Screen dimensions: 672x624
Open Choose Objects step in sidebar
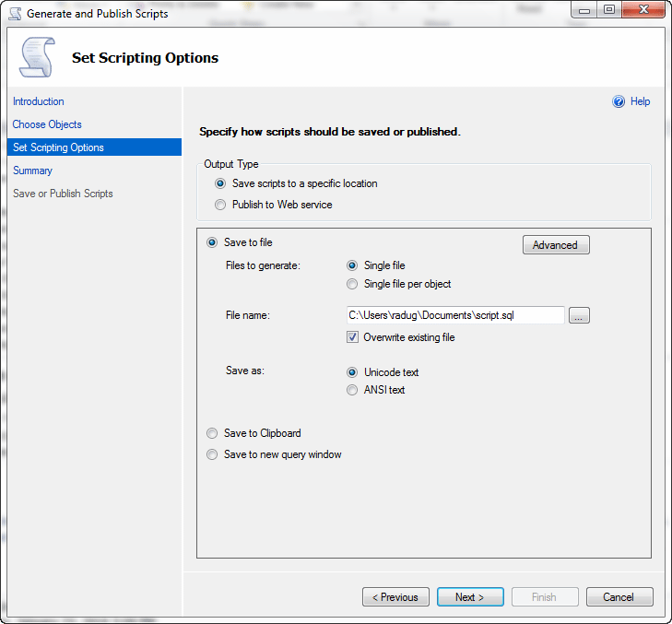pyautogui.click(x=47, y=124)
